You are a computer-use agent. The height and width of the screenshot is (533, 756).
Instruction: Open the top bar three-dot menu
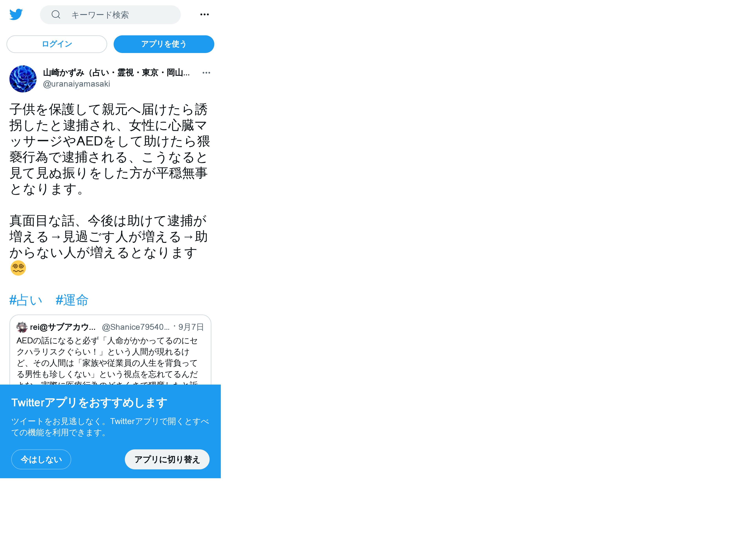tap(205, 15)
